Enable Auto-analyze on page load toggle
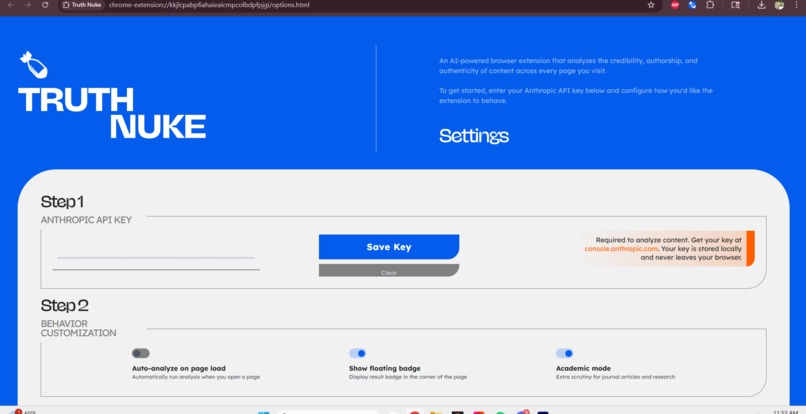Image resolution: width=806 pixels, height=414 pixels. [x=140, y=353]
